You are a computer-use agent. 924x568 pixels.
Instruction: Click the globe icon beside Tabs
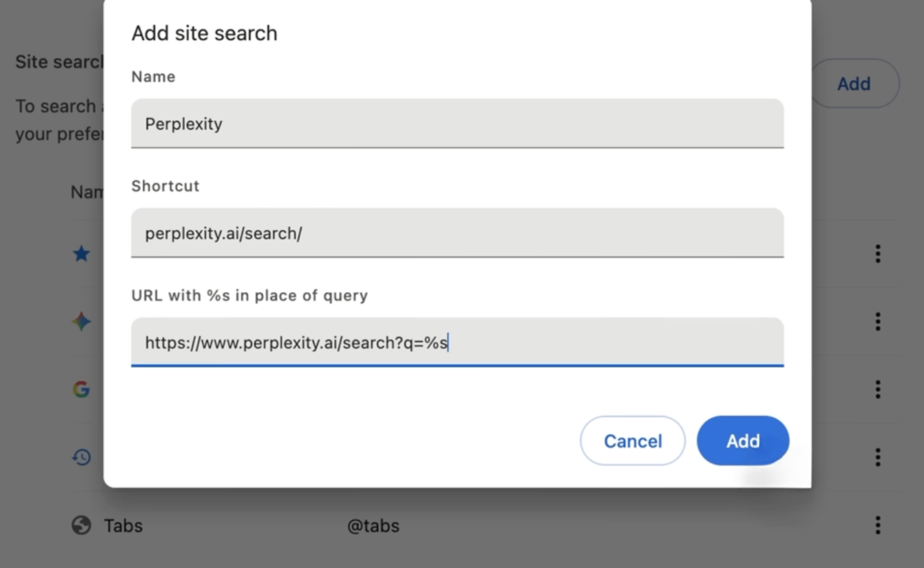click(81, 525)
